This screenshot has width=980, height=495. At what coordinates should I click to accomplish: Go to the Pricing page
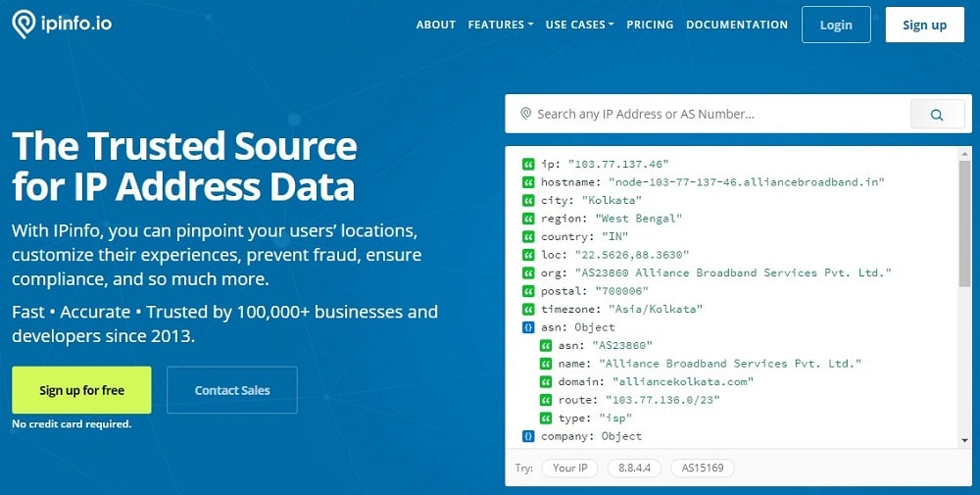(650, 25)
